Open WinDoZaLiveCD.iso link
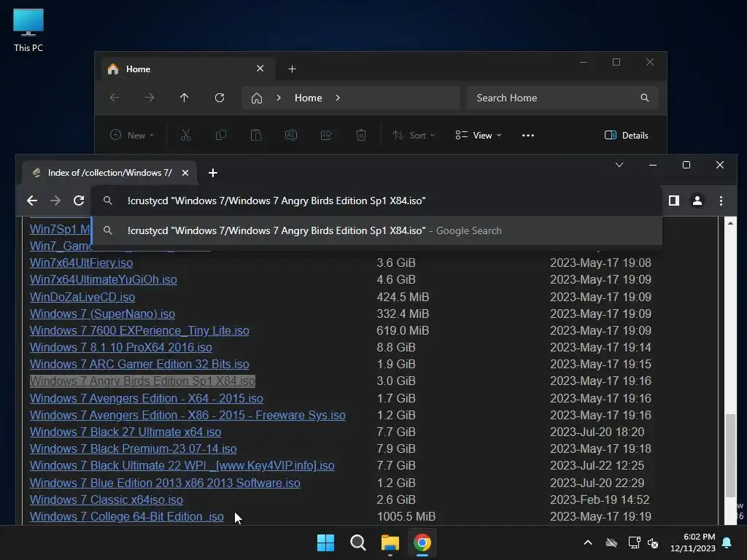 [x=82, y=297]
